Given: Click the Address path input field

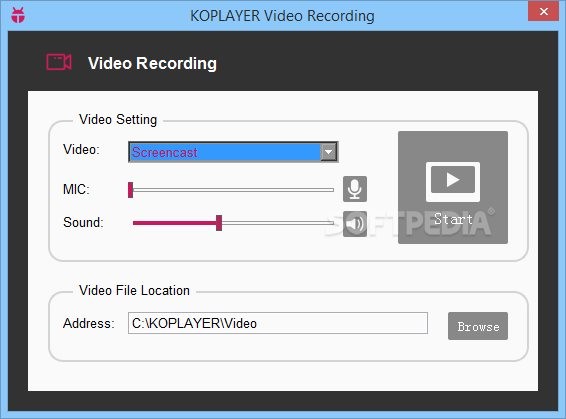Looking at the screenshot, I should click(x=278, y=323).
